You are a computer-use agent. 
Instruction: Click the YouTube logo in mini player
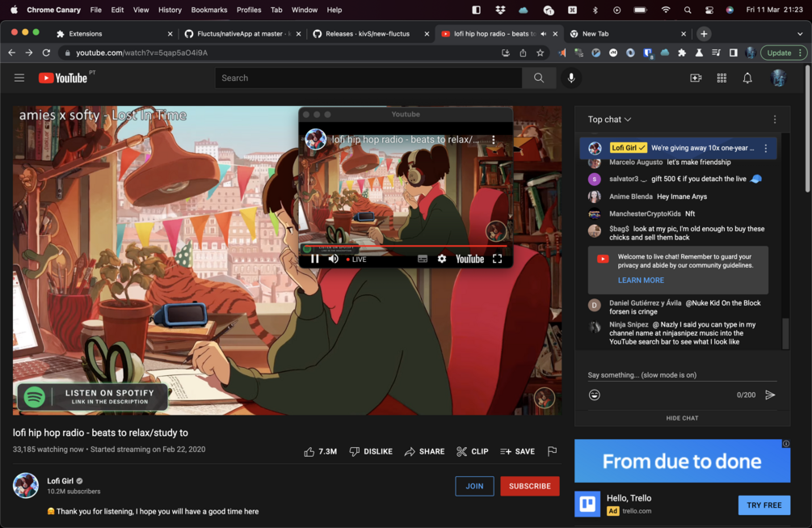tap(469, 259)
